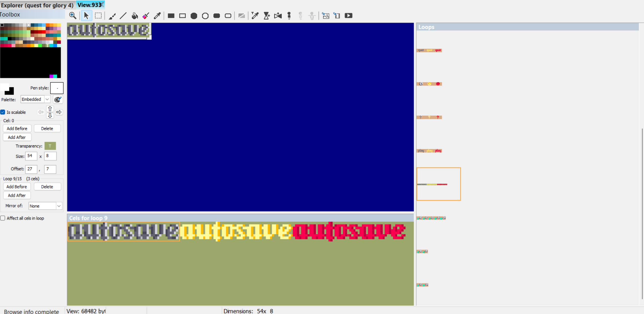Select the quit loop thumbnail
The width and height of the screenshot is (644, 314).
coord(429,50)
